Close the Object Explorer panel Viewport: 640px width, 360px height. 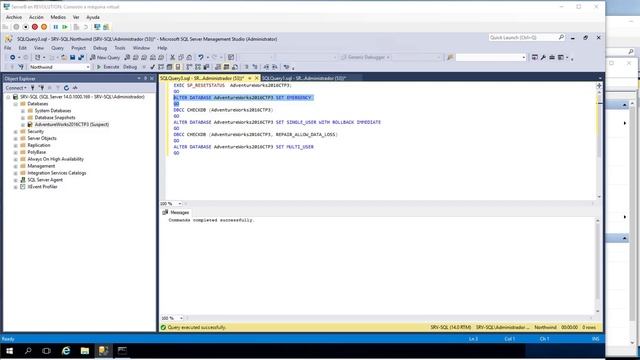coord(152,78)
